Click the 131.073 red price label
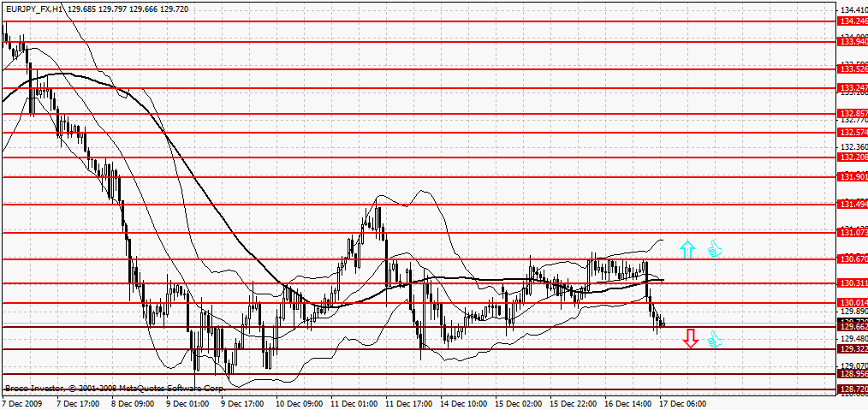The height and width of the screenshot is (410, 868). (853, 233)
